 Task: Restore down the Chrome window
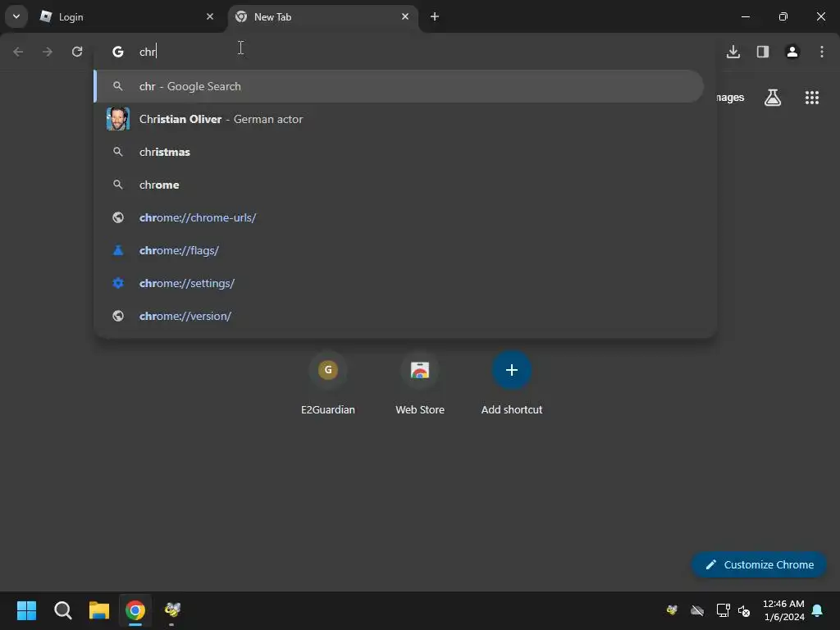(783, 16)
